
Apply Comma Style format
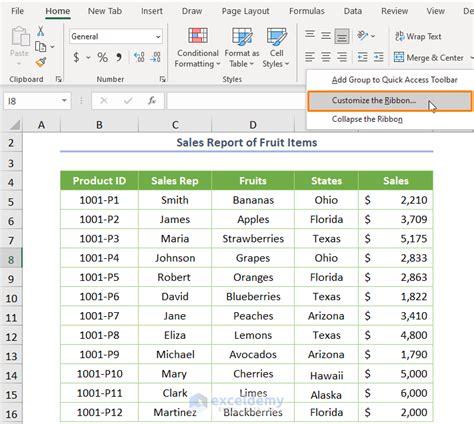pyautogui.click(x=119, y=57)
